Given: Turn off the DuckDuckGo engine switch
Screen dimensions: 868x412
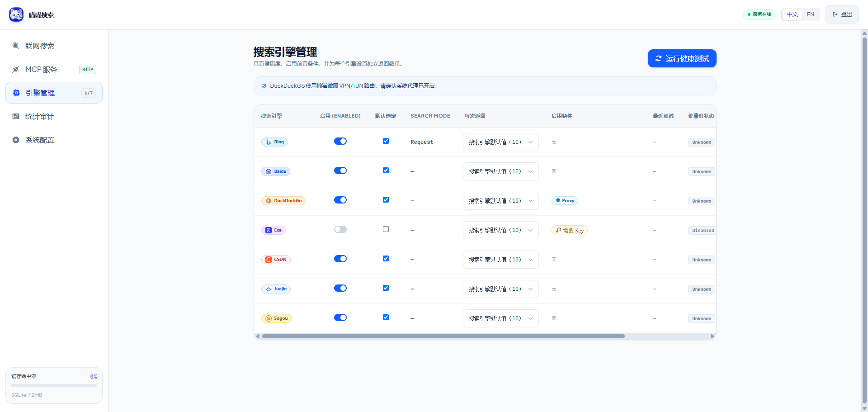Looking at the screenshot, I should (340, 200).
